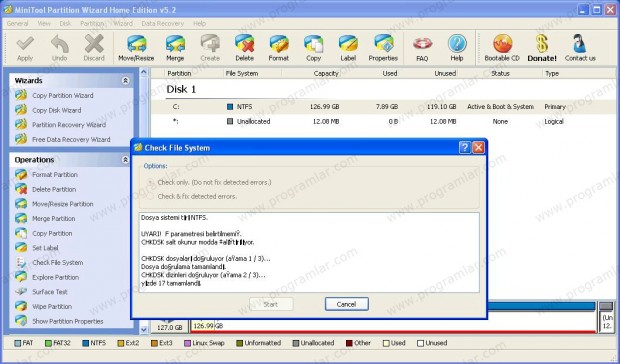Open the View menu

(x=44, y=24)
